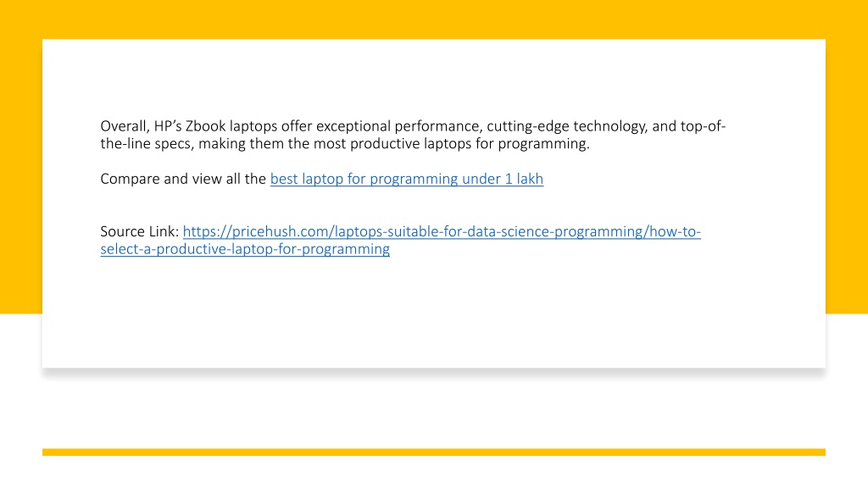Screen dimensions: 868x488
Task: Open the best laptop for programming under 1 lakh link
Action: click(406, 180)
